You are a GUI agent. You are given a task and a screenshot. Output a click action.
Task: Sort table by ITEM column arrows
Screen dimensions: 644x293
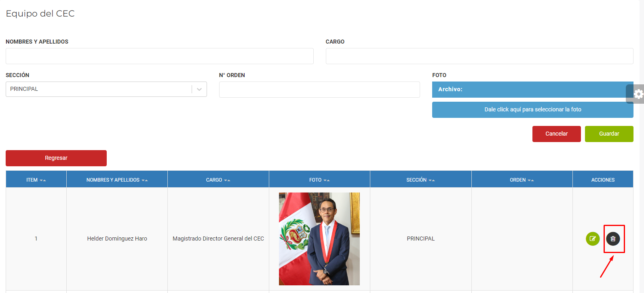tap(42, 180)
